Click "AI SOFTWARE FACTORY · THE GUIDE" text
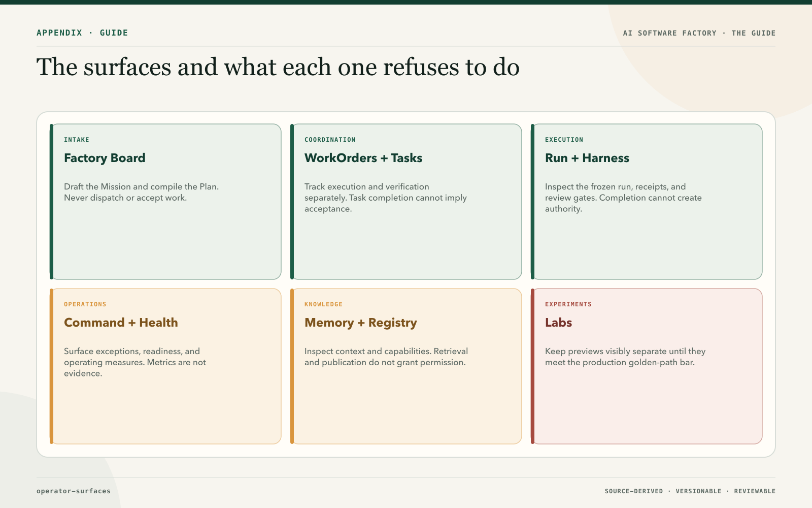The height and width of the screenshot is (508, 812). pyautogui.click(x=699, y=33)
